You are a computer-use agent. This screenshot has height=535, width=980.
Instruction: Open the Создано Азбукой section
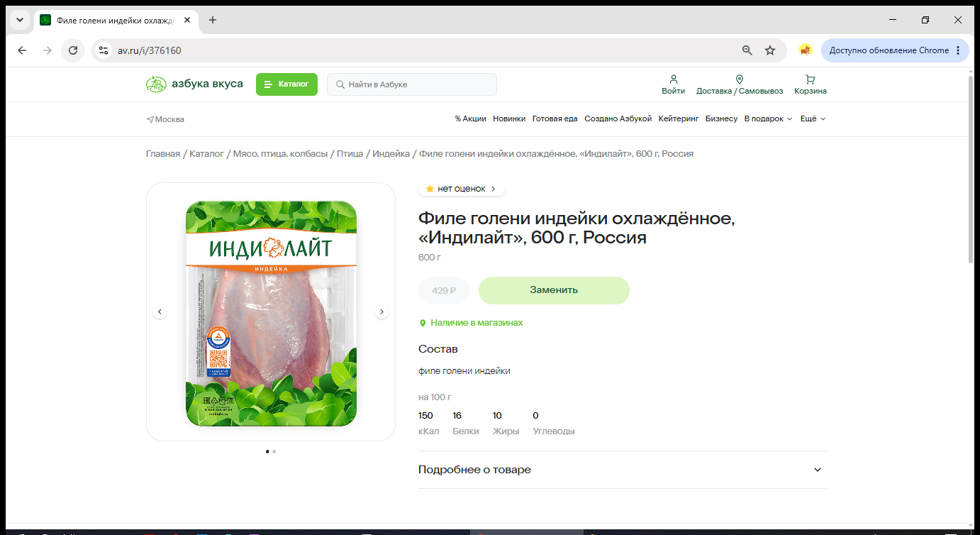pos(618,118)
